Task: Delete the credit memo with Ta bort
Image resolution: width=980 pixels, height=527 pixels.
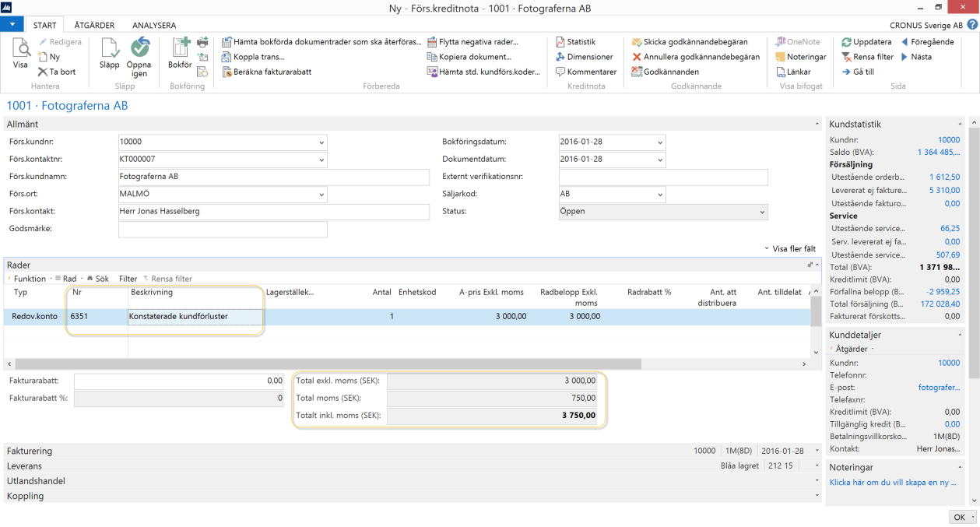Action: (x=57, y=72)
